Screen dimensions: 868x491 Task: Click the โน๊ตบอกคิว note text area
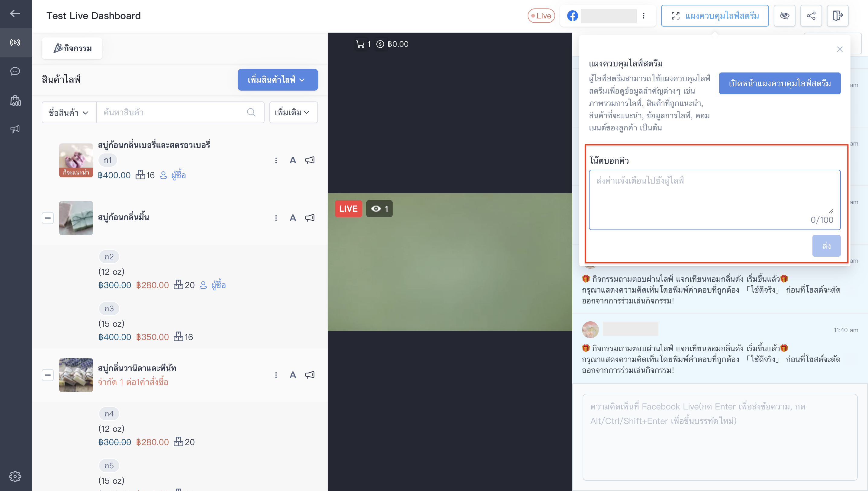click(x=715, y=200)
